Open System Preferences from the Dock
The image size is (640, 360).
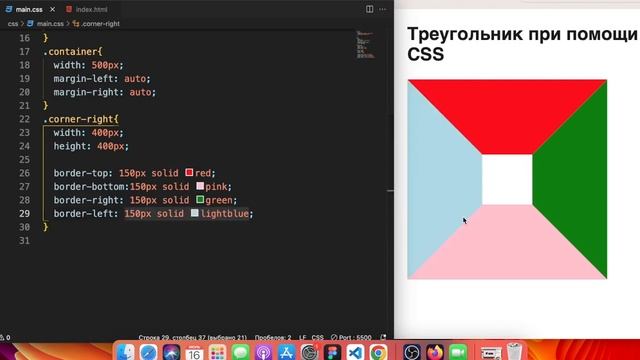click(x=309, y=352)
